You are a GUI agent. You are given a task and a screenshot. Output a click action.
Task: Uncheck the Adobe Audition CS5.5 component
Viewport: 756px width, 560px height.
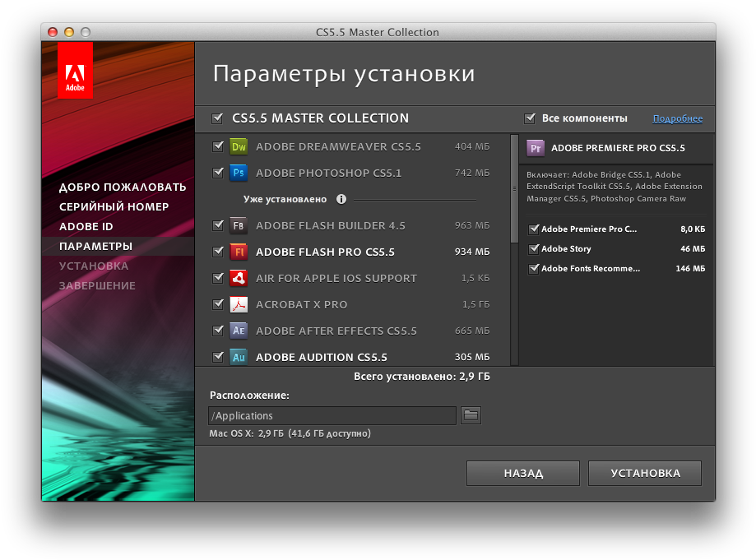217,357
